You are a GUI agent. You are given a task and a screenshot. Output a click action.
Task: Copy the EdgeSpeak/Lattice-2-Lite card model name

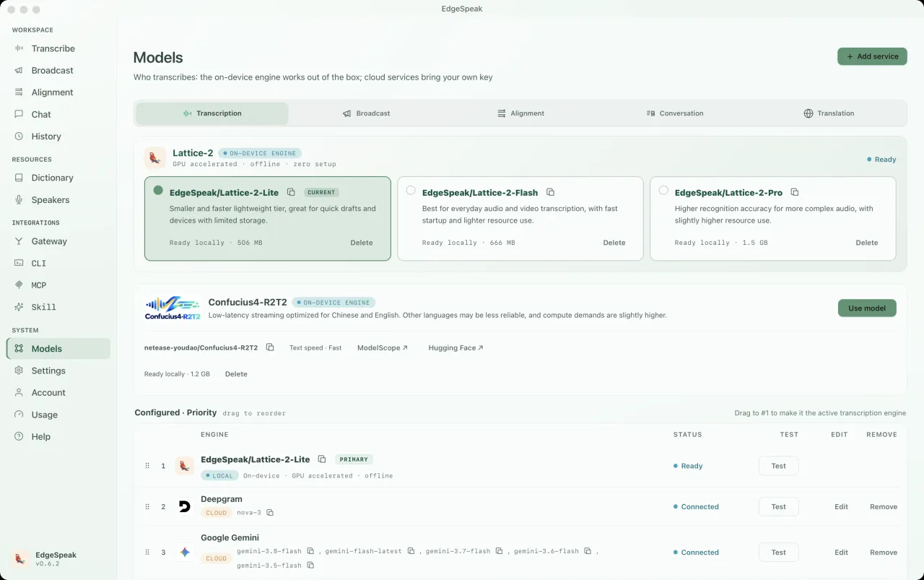click(291, 192)
